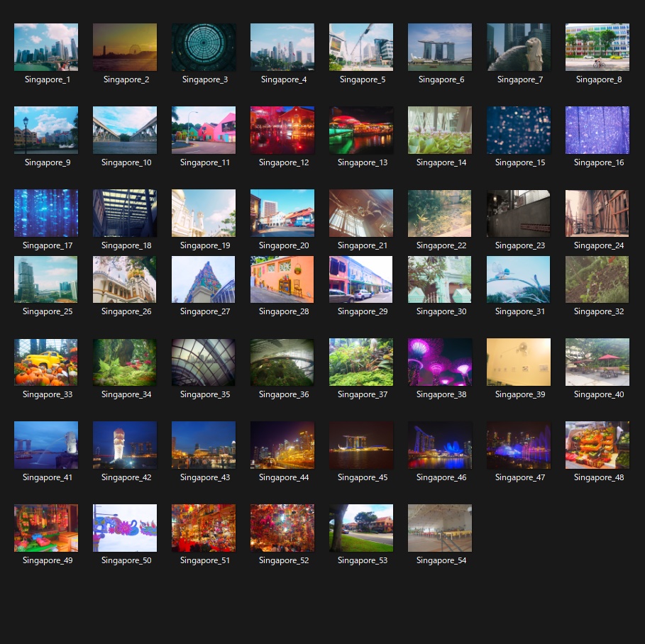Select the Singapore_33 pumpkins thumbnail
The width and height of the screenshot is (645, 644).
[46, 362]
